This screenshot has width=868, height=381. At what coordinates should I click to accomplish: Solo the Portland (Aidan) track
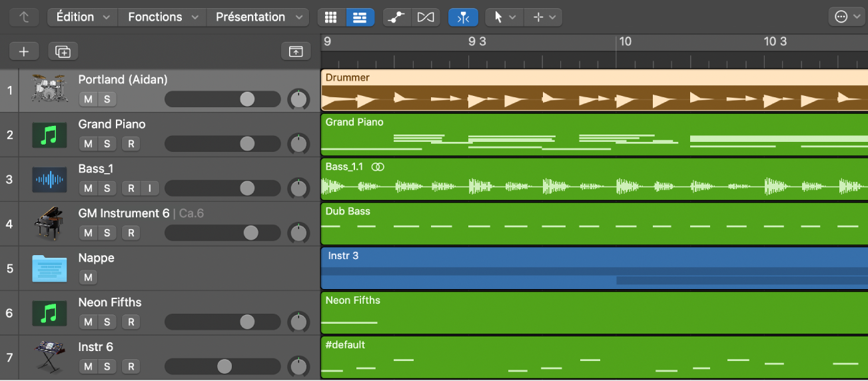(x=107, y=99)
